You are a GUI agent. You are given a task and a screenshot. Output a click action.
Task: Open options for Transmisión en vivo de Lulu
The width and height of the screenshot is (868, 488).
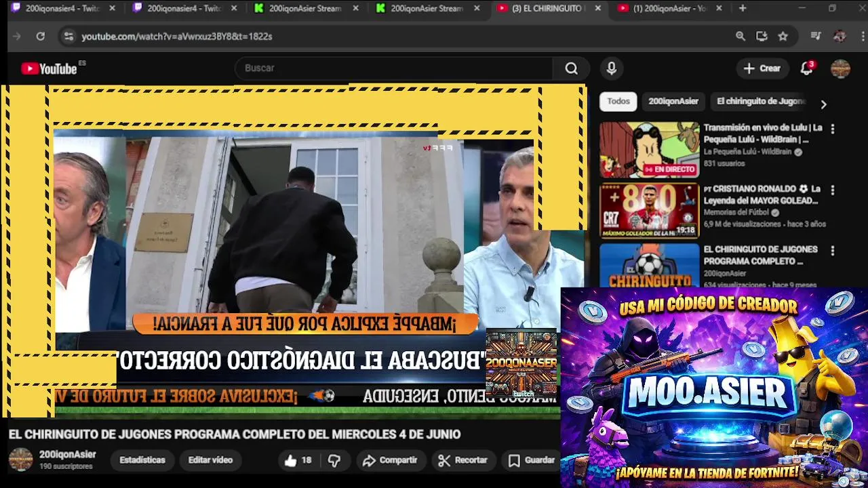(833, 129)
